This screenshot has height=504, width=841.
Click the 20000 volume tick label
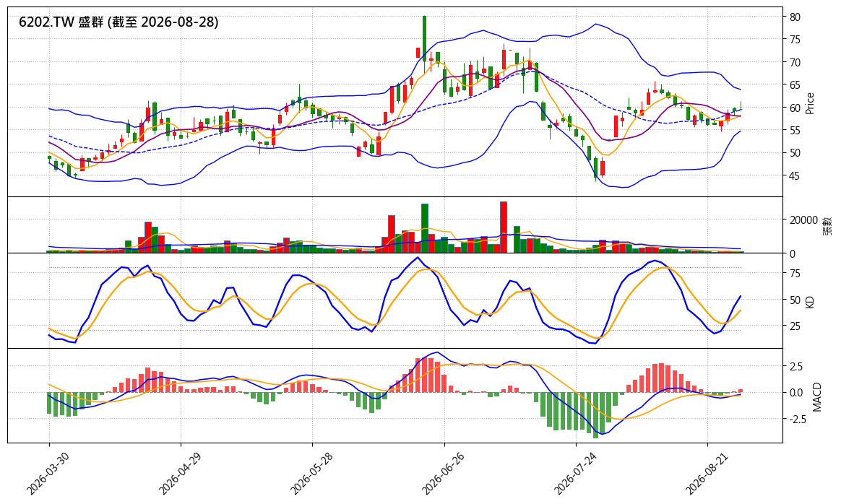803,220
